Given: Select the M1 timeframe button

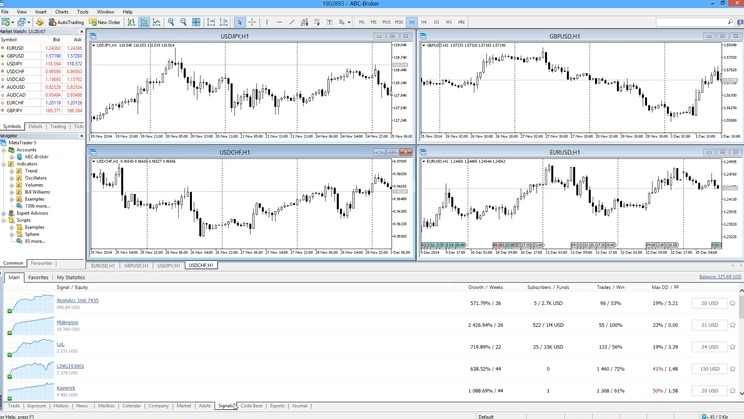Looking at the screenshot, I should click(x=361, y=22).
